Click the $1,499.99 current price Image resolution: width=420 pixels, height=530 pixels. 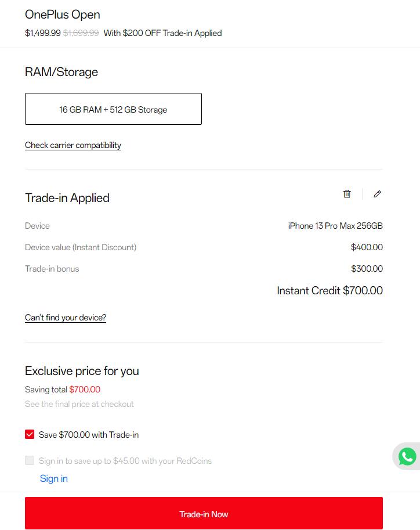tap(42, 33)
